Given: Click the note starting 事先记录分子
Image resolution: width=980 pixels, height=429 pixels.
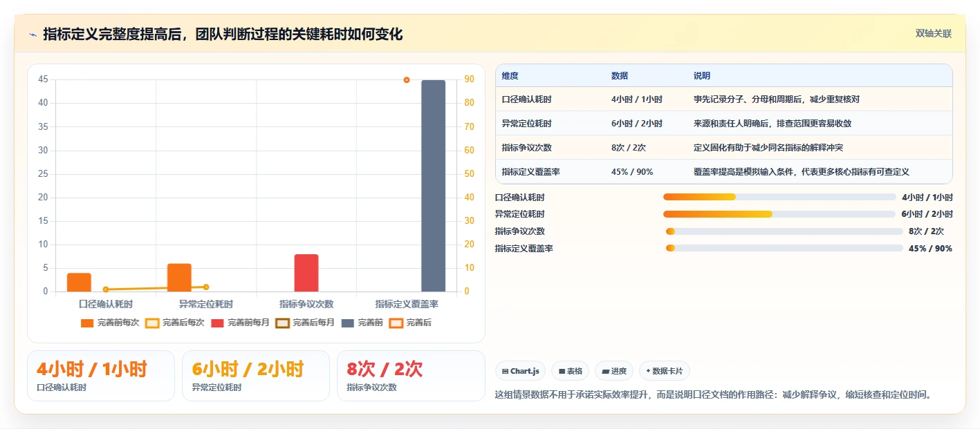Looking at the screenshot, I should pyautogui.click(x=777, y=99).
